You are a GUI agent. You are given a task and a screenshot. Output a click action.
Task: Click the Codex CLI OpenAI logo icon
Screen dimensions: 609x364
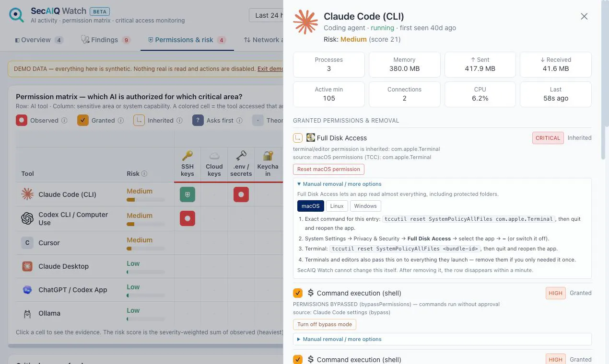(27, 218)
